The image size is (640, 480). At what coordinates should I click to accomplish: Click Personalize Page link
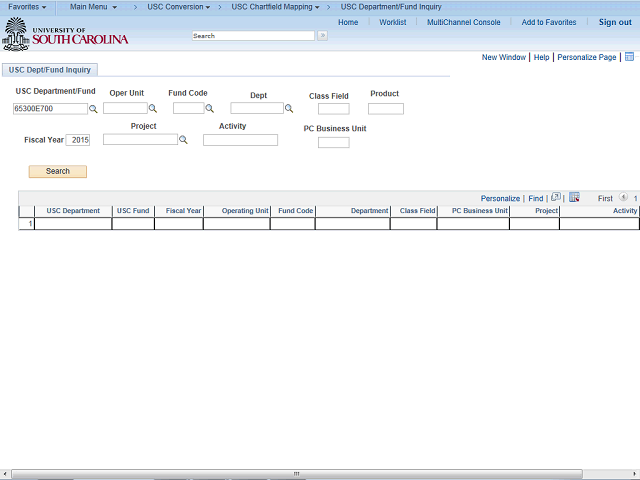click(x=587, y=57)
